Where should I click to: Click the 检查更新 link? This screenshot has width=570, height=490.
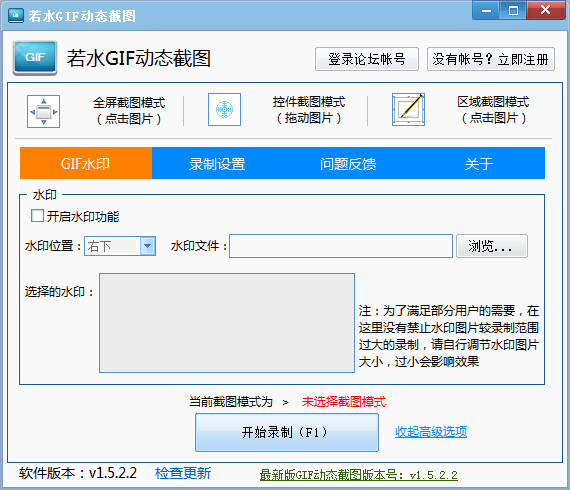pos(183,473)
